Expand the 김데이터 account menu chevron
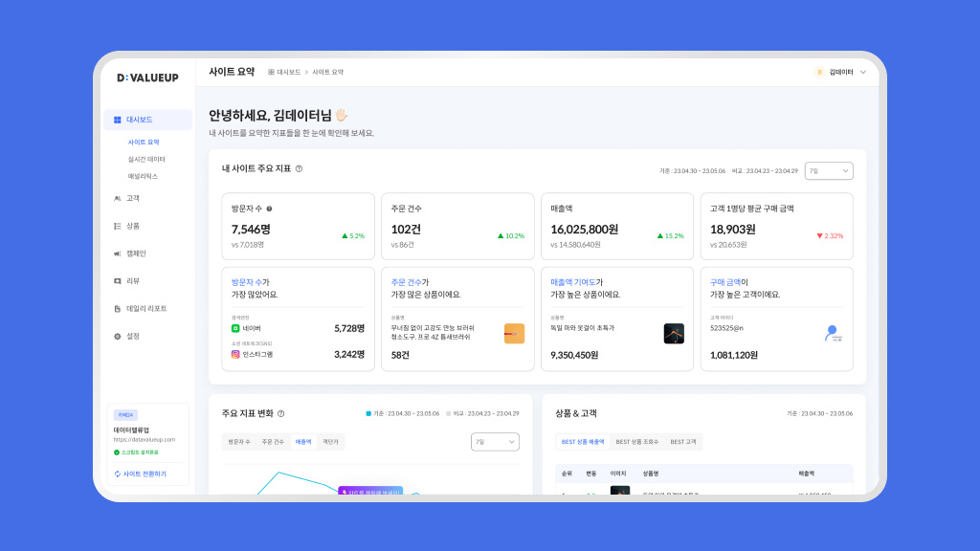Screen dimensions: 980x551 [x=863, y=73]
